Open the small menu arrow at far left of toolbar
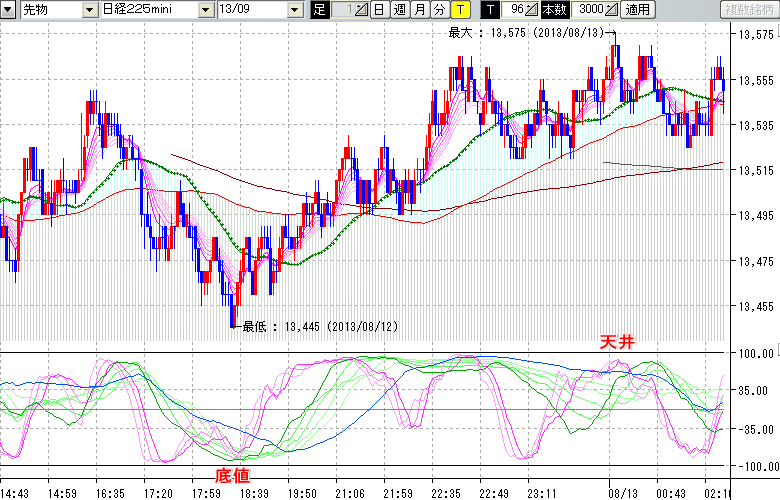Viewport: 780px width, 500px height. pyautogui.click(x=10, y=10)
